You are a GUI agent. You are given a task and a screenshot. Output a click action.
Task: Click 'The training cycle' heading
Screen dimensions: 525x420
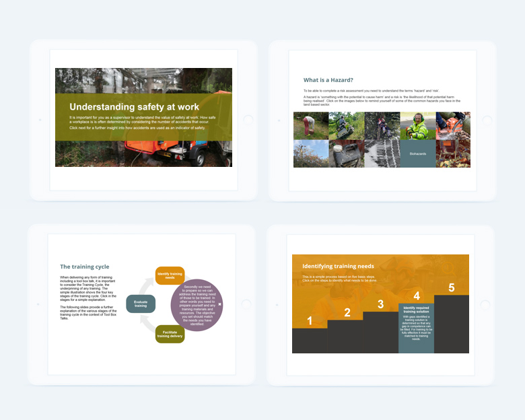point(84,267)
